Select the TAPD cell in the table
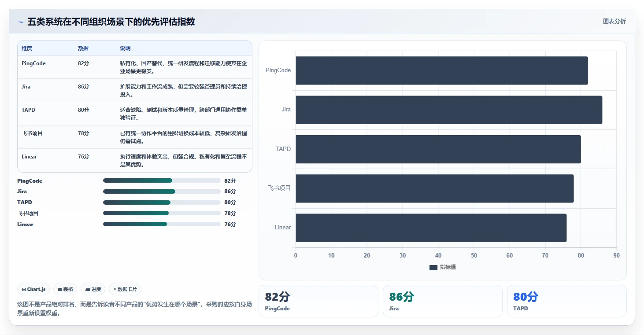 (x=28, y=110)
